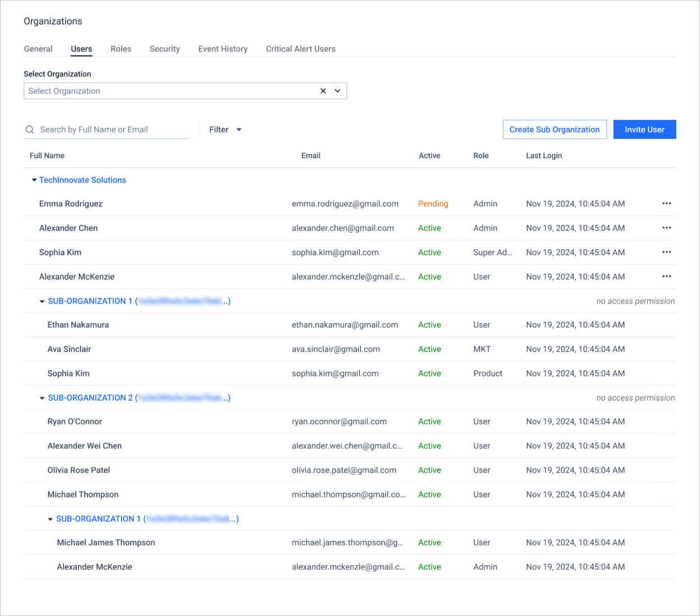This screenshot has width=700, height=616.
Task: Collapse the TechInnovate Solutions group
Action: coord(34,180)
